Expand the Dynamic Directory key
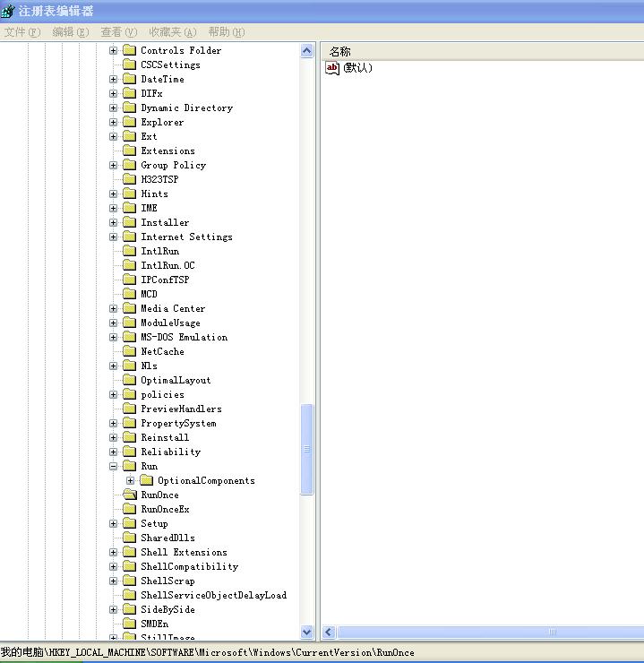 tap(113, 108)
